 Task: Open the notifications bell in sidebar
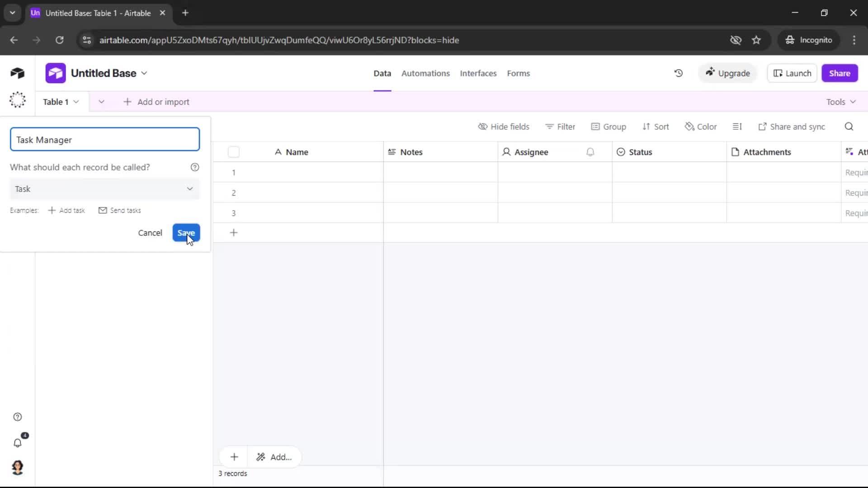[17, 443]
